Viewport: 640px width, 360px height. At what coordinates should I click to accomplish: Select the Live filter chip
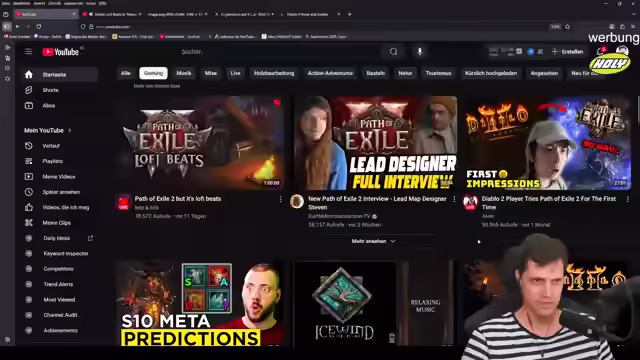(236, 73)
